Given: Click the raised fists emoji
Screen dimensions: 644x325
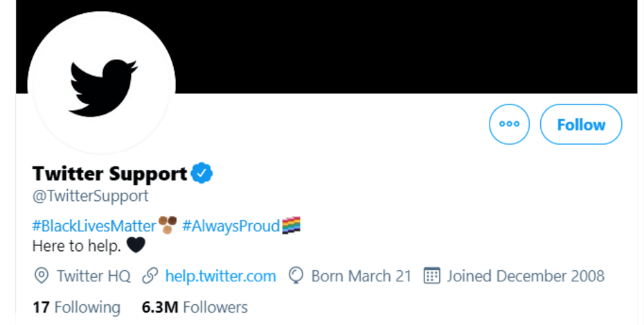Looking at the screenshot, I should coord(168,224).
